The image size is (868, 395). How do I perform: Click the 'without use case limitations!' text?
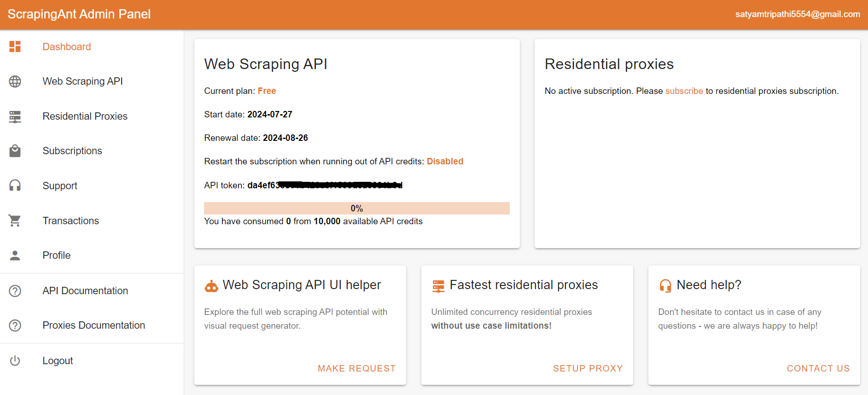coord(491,326)
